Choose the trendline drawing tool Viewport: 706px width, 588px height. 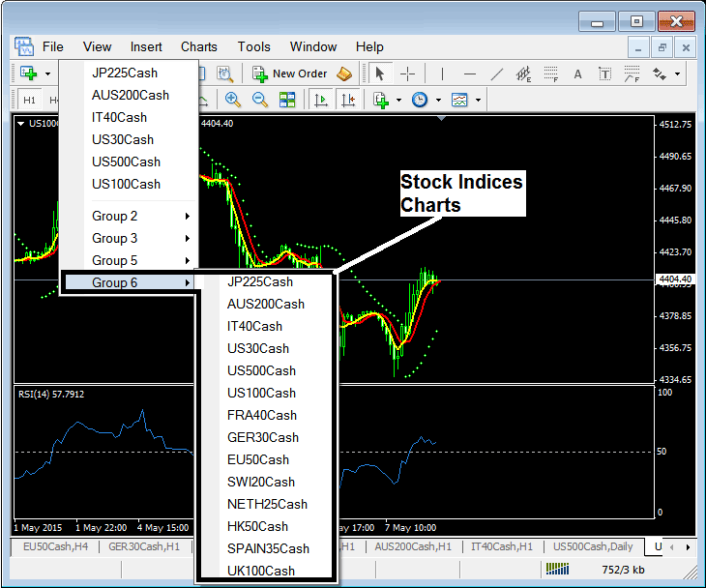click(497, 73)
